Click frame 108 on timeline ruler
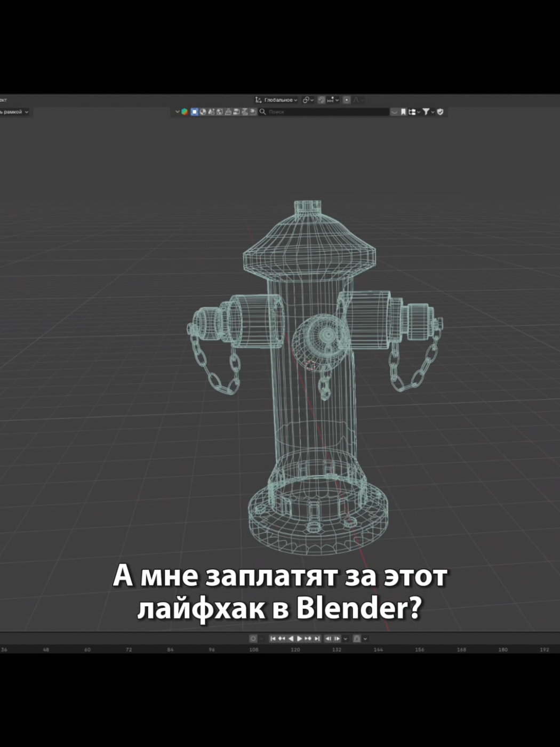 (x=253, y=649)
